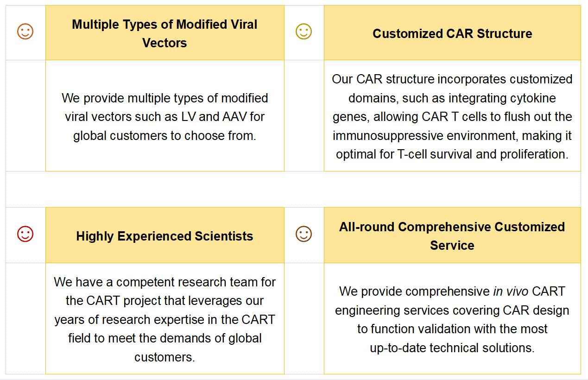Click the brown smiley beside All-round Comprehensive heading
This screenshot has height=380, width=588.
pyautogui.click(x=303, y=234)
